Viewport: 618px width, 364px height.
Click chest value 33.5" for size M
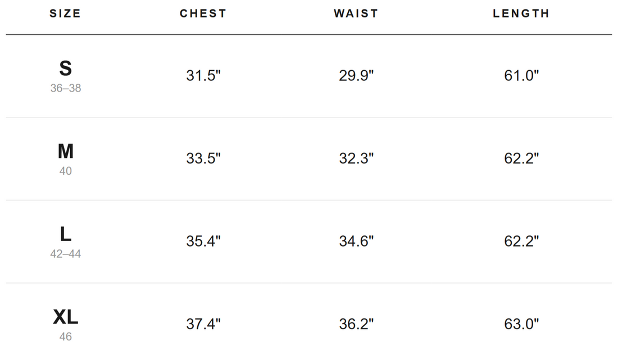[x=203, y=158]
